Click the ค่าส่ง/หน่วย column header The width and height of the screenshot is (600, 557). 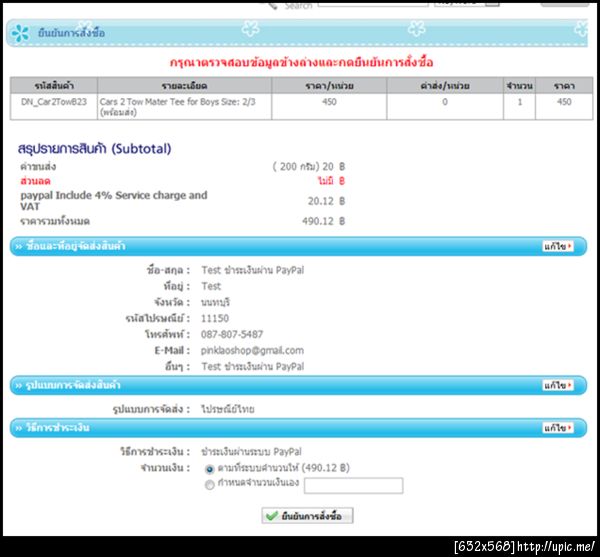point(445,86)
